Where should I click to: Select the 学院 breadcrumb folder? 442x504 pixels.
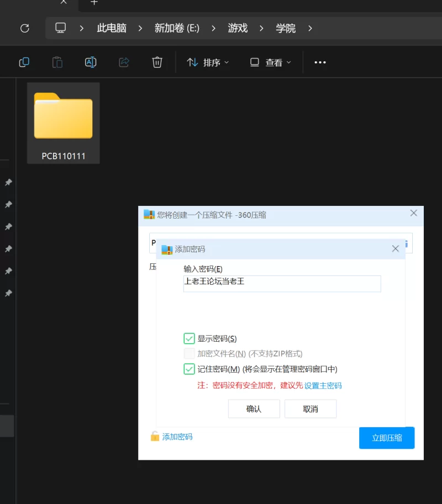[x=285, y=28]
